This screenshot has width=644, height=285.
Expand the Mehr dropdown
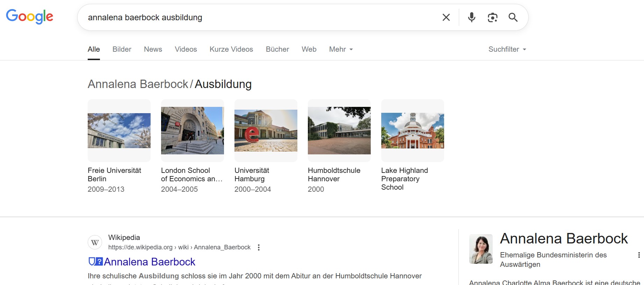[341, 49]
